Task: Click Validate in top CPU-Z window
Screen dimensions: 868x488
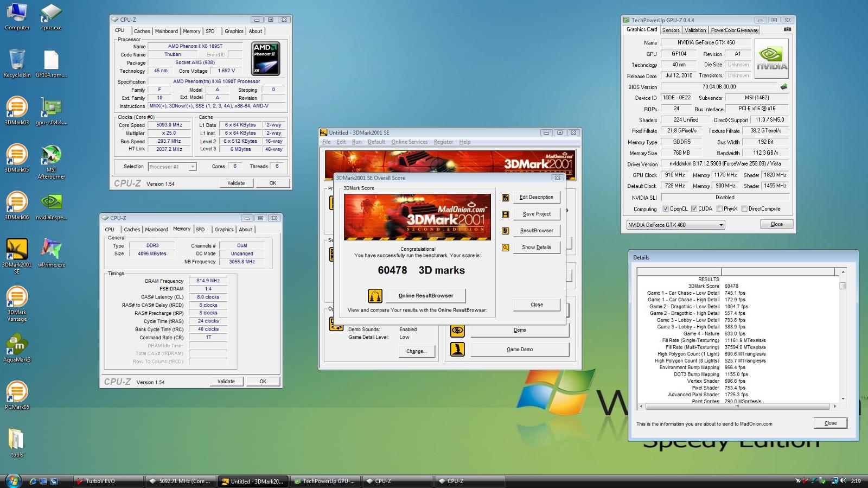Action: pos(236,183)
